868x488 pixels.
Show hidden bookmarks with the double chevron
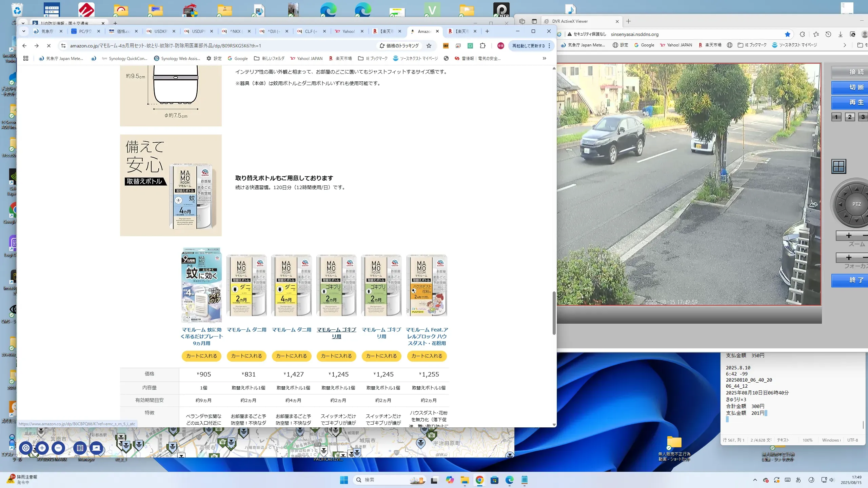click(544, 58)
